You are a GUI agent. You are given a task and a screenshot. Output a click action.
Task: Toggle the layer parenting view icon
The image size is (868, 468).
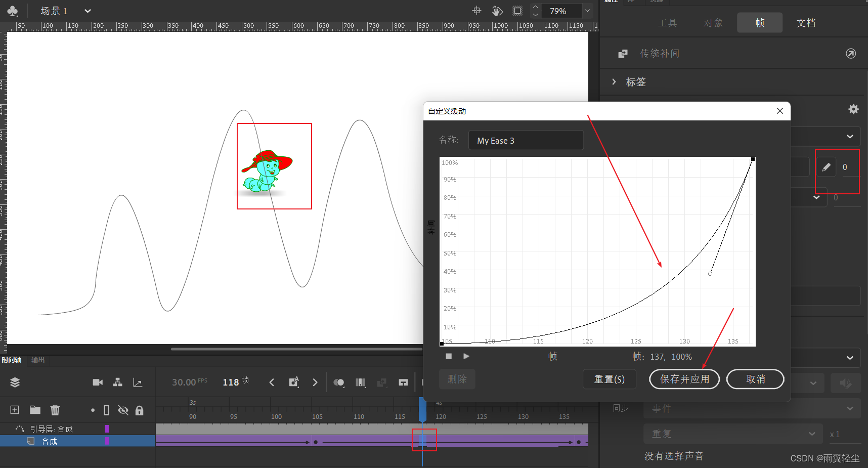click(117, 382)
